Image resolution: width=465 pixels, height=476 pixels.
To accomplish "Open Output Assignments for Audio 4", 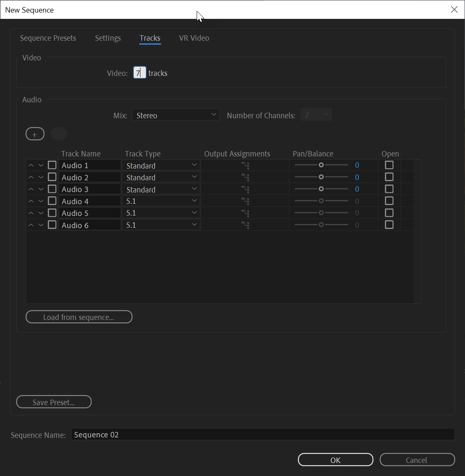I will 245,200.
